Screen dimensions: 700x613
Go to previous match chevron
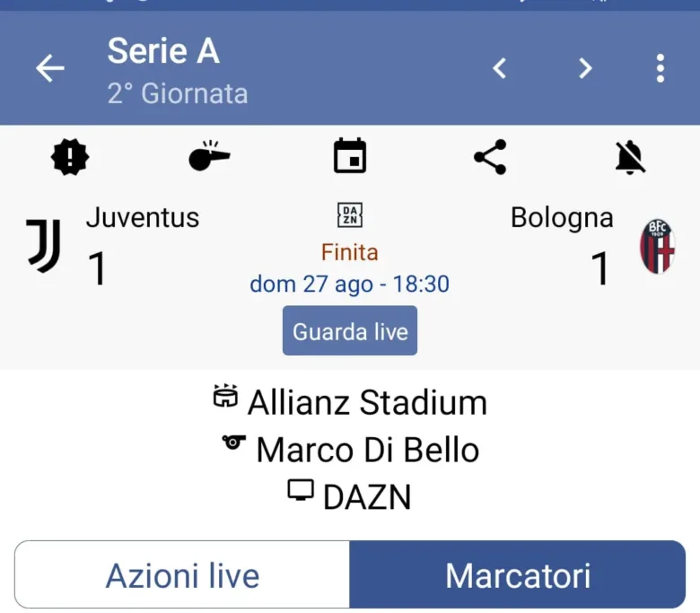(x=500, y=68)
